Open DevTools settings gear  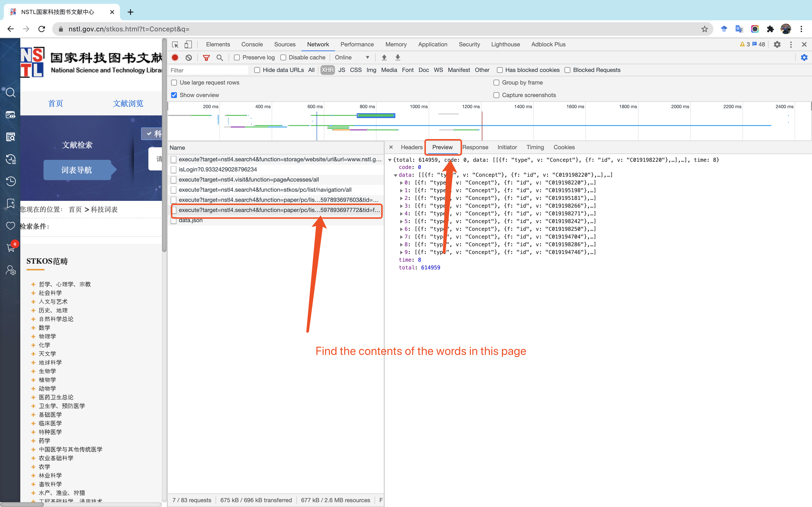pos(777,44)
